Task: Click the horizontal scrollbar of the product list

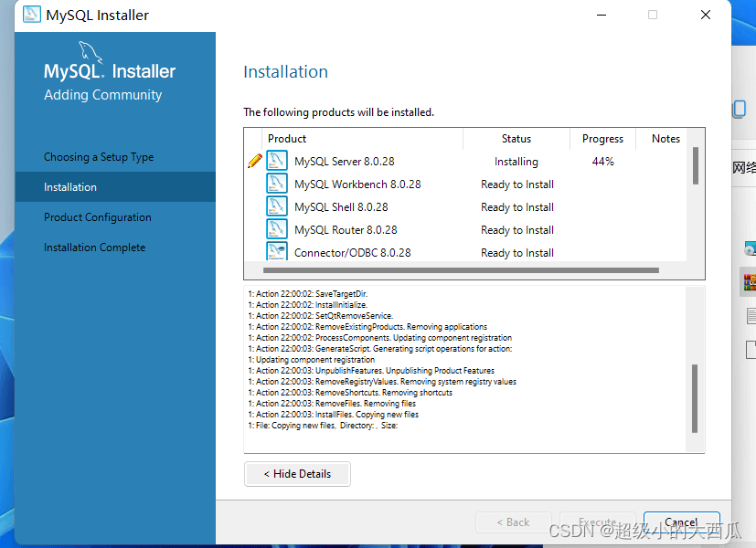Action: [x=461, y=270]
